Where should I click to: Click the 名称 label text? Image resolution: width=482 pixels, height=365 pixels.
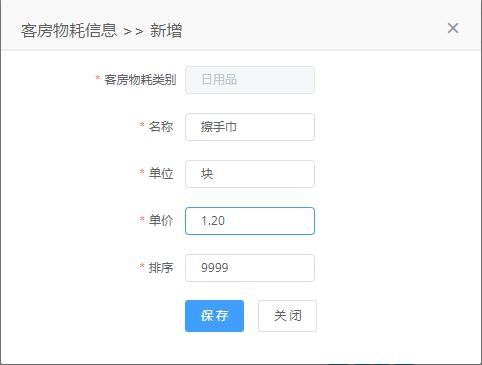[x=161, y=127]
